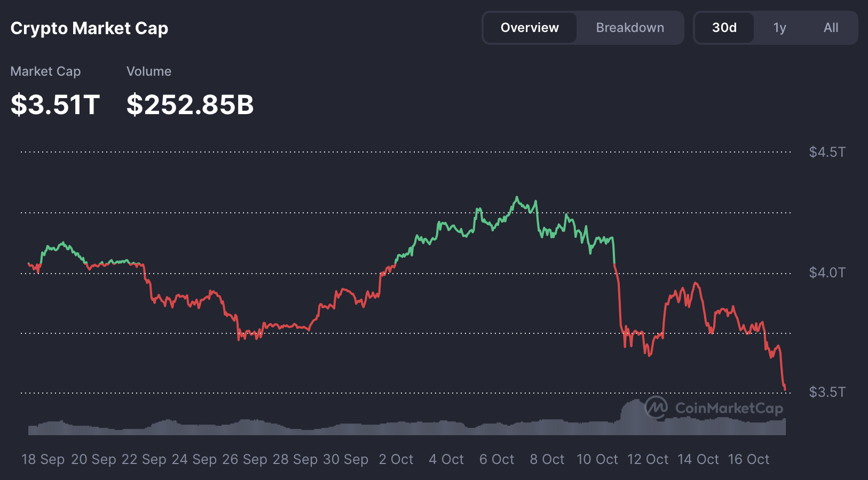Click the highest green peak on chart
This screenshot has width=868, height=480.
(x=516, y=197)
